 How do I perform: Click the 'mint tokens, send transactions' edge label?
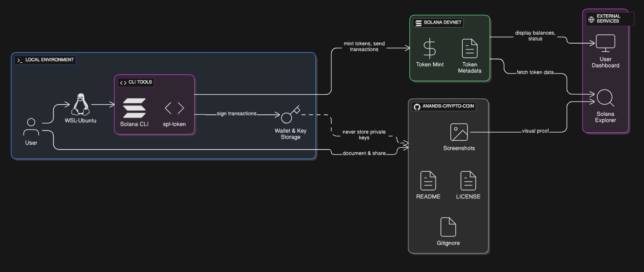364,47
